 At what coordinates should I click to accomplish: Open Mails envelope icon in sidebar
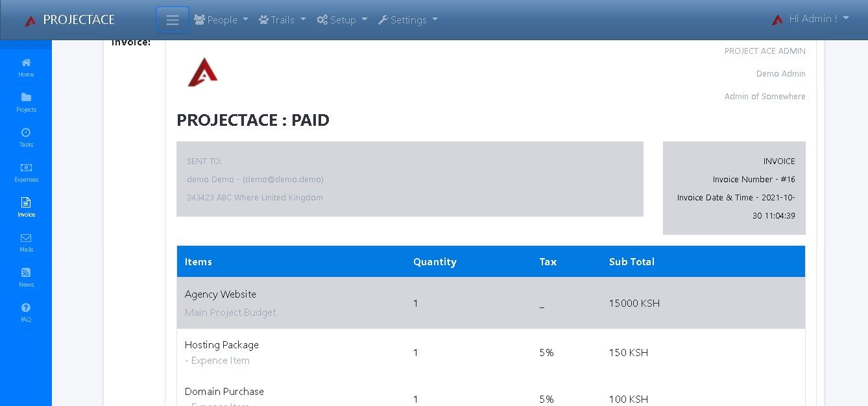pyautogui.click(x=26, y=238)
